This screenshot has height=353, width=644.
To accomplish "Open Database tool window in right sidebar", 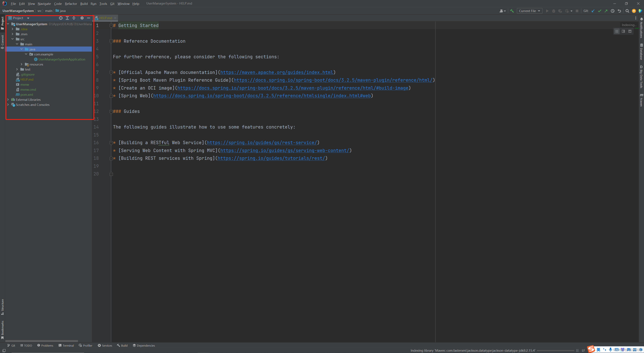I will pyautogui.click(x=641, y=52).
